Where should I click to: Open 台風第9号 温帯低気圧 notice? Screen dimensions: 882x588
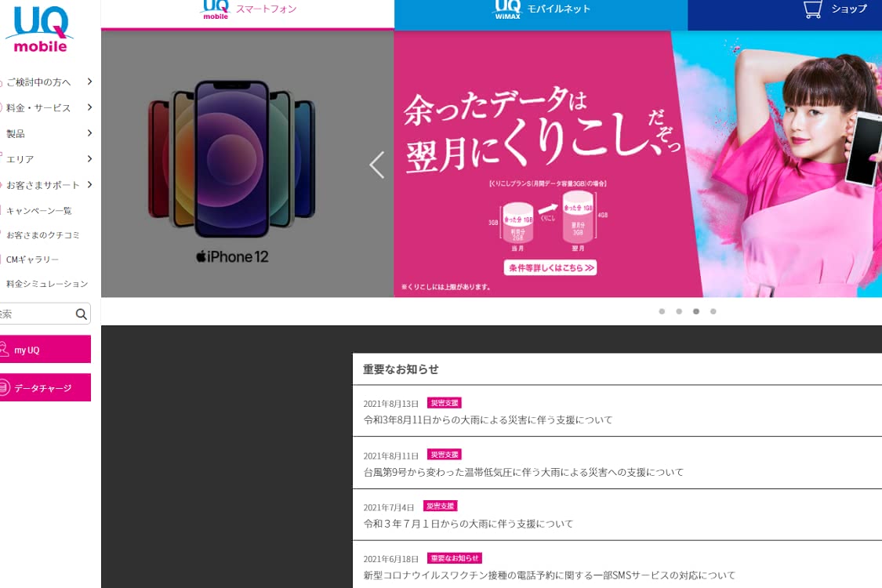pyautogui.click(x=524, y=472)
